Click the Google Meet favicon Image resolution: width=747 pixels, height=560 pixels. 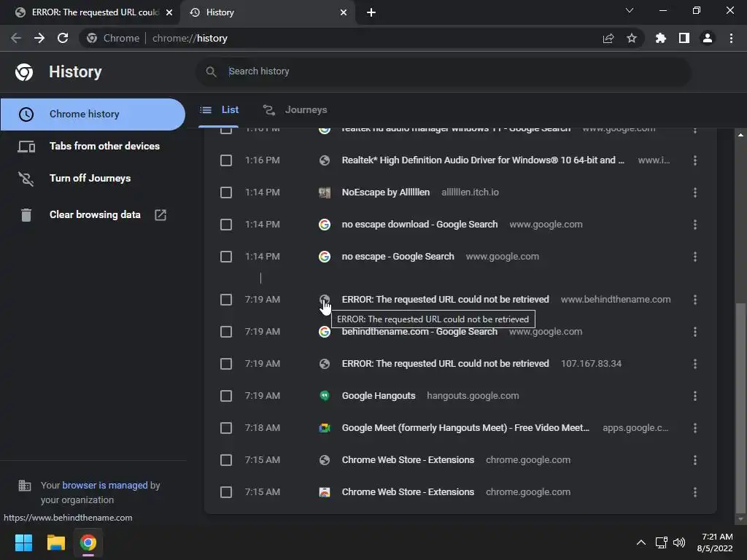tap(325, 428)
